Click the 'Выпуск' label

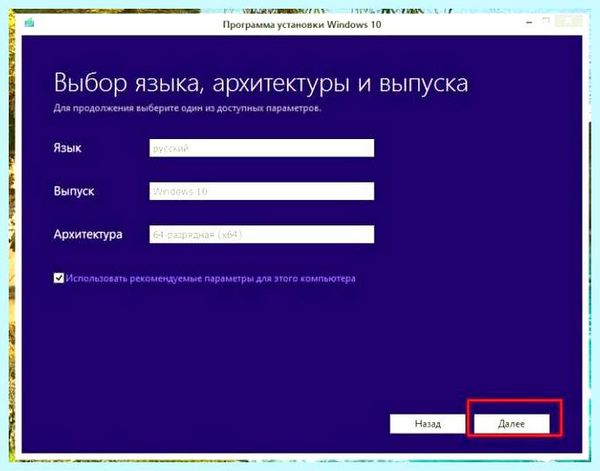74,191
